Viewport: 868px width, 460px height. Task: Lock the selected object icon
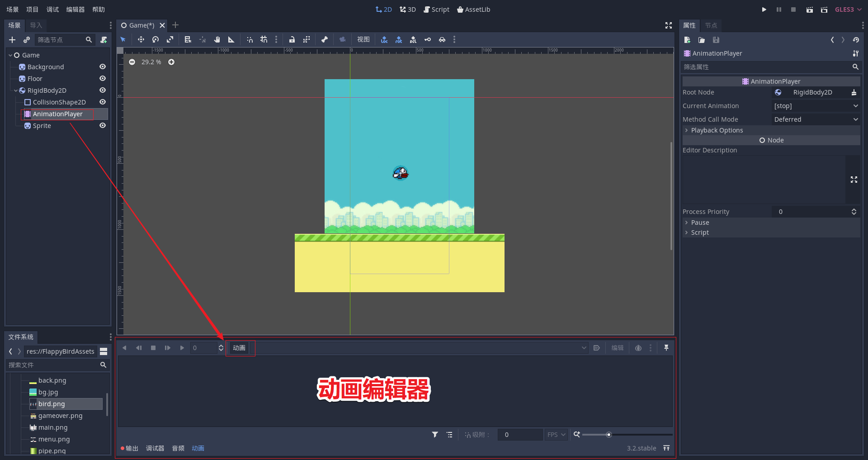click(x=292, y=40)
